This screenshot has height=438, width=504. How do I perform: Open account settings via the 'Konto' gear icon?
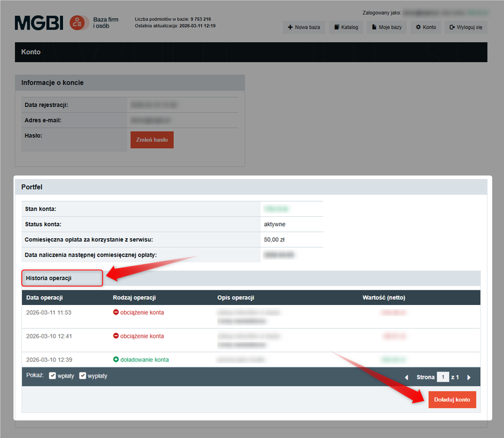tap(418, 27)
